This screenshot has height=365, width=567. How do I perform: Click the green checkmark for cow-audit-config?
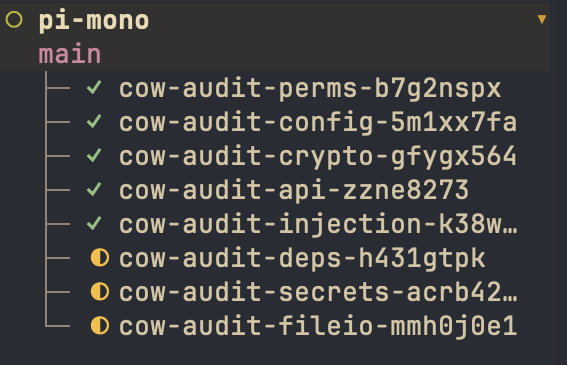pos(94,122)
